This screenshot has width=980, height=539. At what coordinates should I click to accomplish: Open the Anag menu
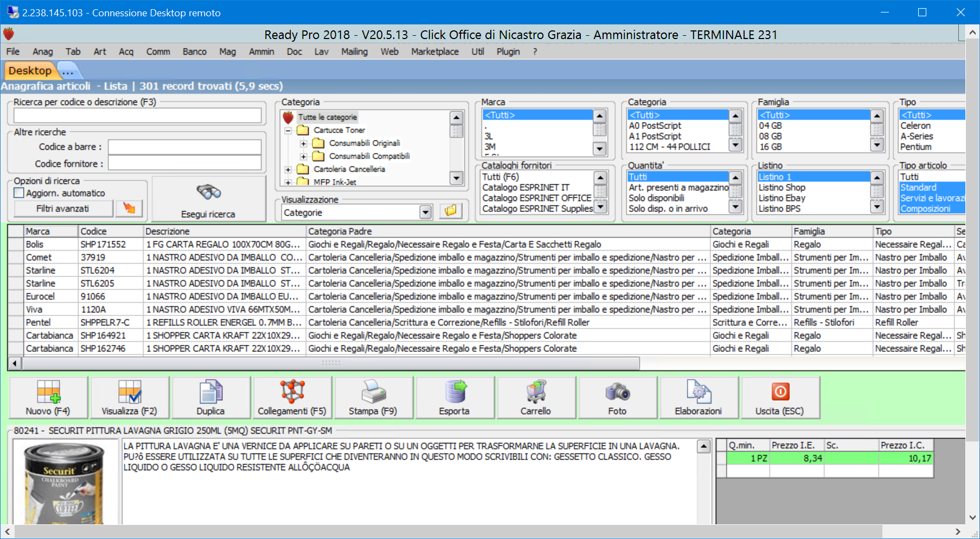43,52
